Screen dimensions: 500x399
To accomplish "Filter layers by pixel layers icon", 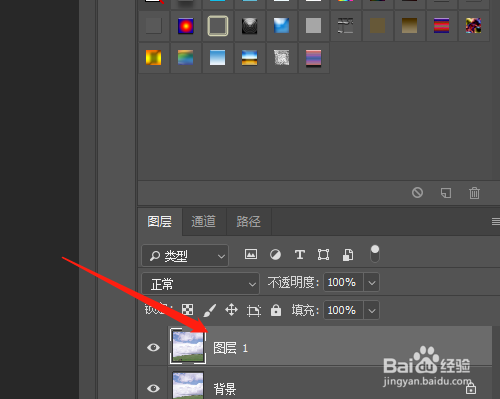I will [x=251, y=254].
